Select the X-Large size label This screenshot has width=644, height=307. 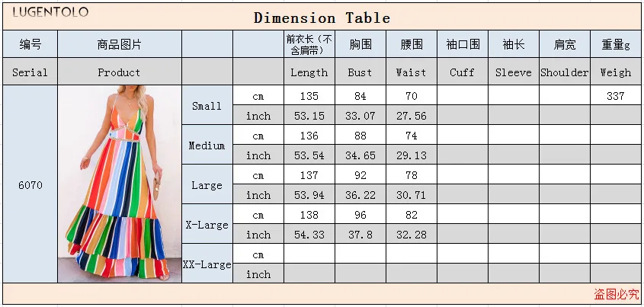pyautogui.click(x=207, y=225)
